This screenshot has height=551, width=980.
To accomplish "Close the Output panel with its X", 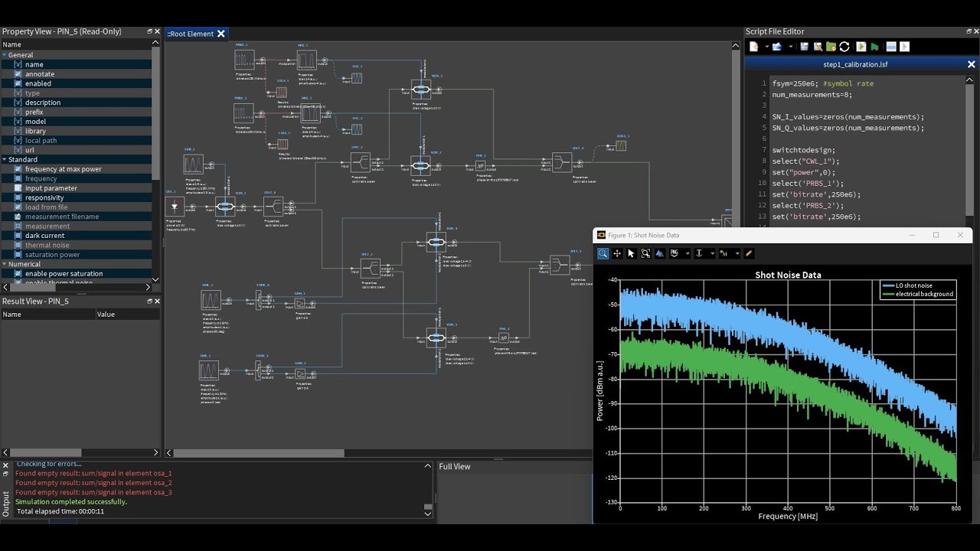I will (x=5, y=465).
